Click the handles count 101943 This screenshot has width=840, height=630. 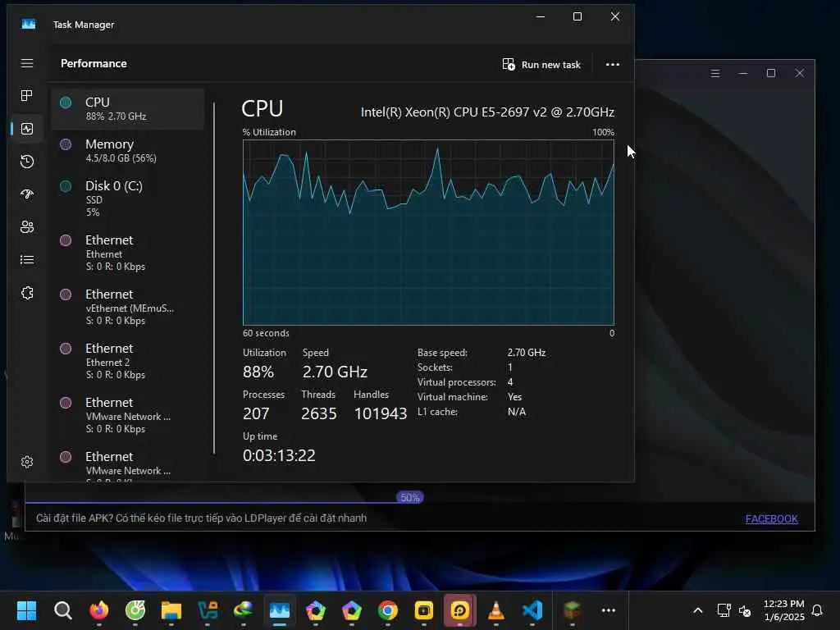pyautogui.click(x=381, y=413)
